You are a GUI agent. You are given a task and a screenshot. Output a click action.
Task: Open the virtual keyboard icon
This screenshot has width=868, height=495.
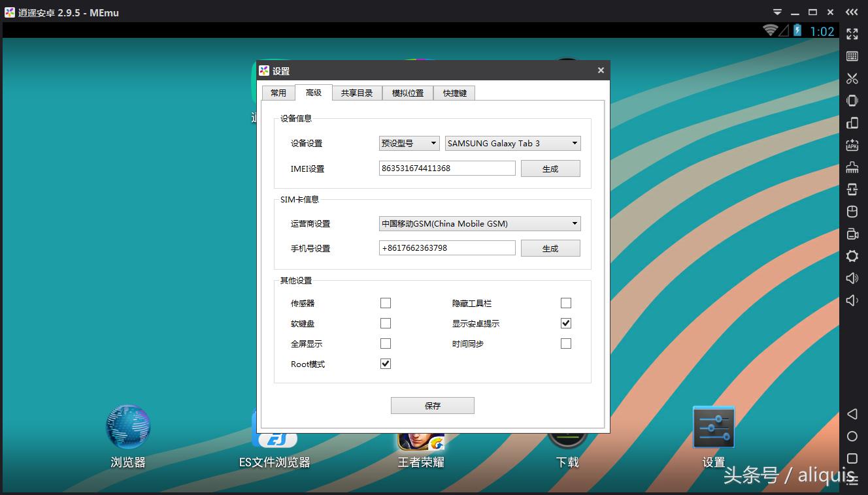(x=852, y=56)
